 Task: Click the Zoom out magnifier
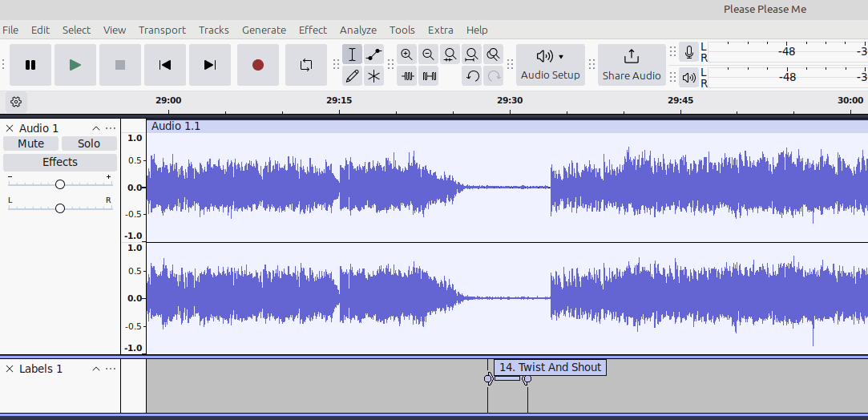pyautogui.click(x=429, y=55)
